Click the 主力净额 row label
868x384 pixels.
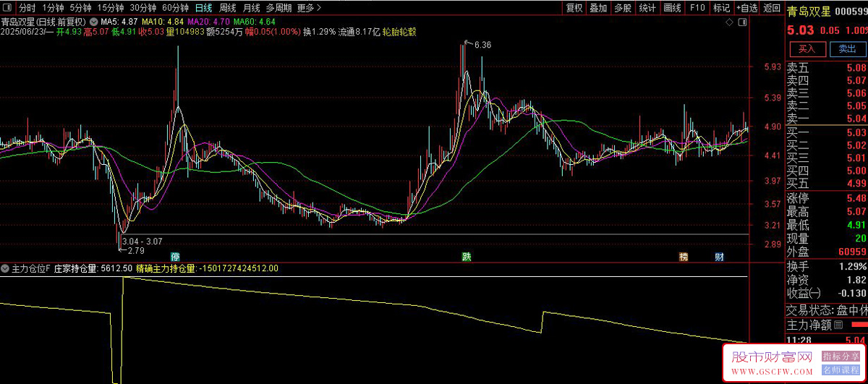click(809, 325)
